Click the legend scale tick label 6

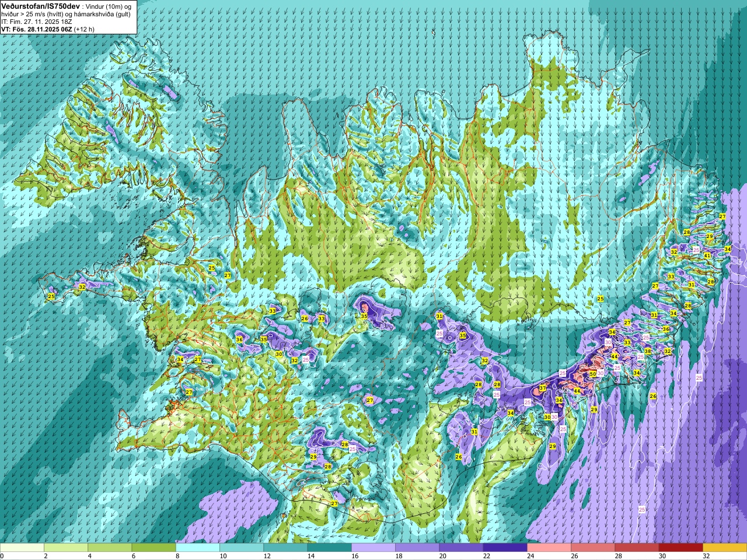point(134,556)
